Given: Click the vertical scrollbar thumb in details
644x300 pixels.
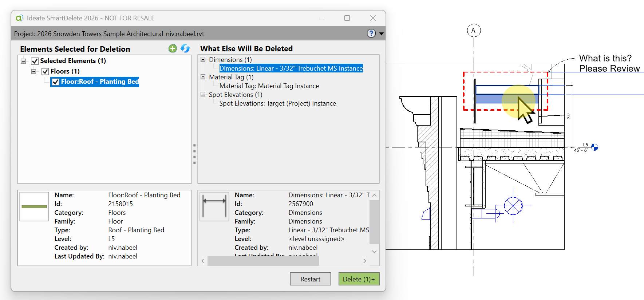Looking at the screenshot, I should 374,222.
